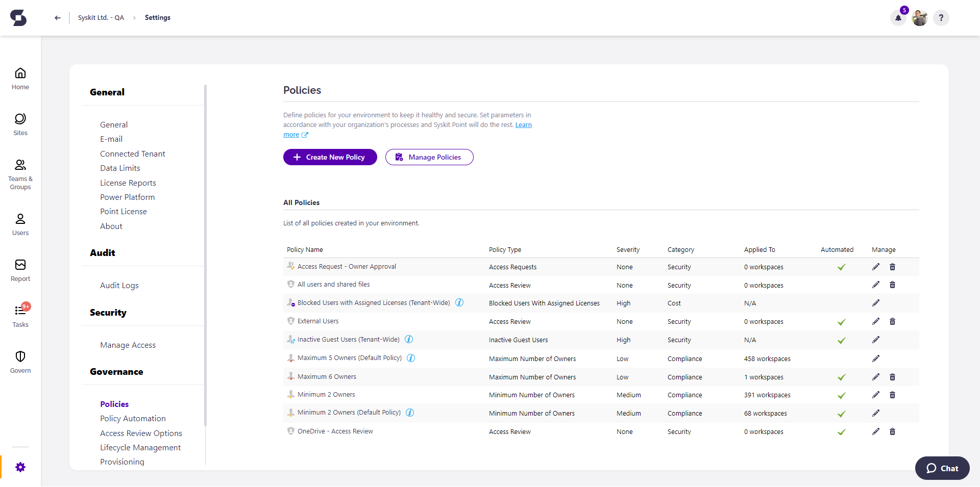The image size is (980, 487).
Task: Open info tooltip on Inactive Guest Users policy
Action: [409, 339]
